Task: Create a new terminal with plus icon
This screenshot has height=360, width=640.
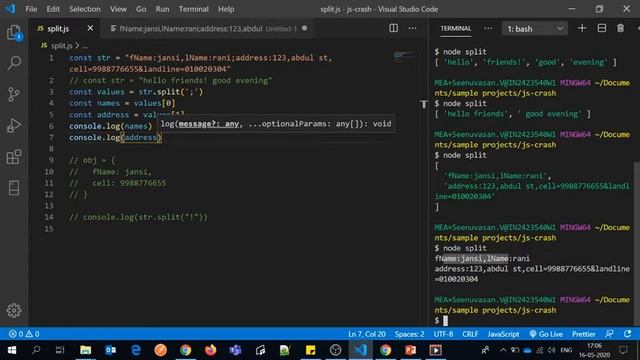Action: point(582,28)
